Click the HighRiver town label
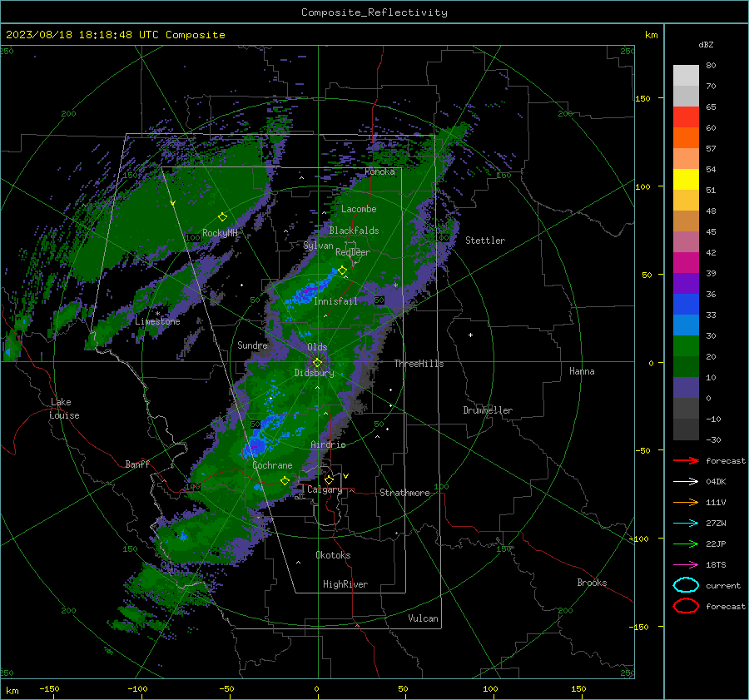749x700 pixels. tap(345, 584)
